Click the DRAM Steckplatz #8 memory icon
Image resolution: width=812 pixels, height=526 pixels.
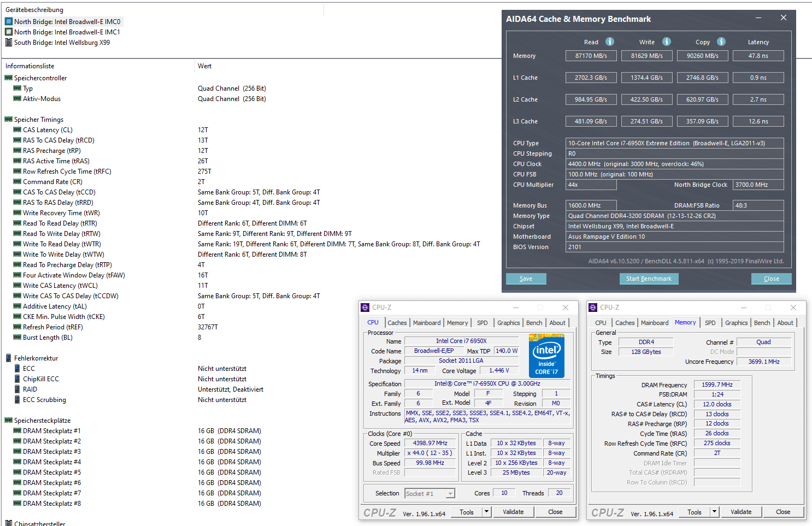pyautogui.click(x=17, y=503)
